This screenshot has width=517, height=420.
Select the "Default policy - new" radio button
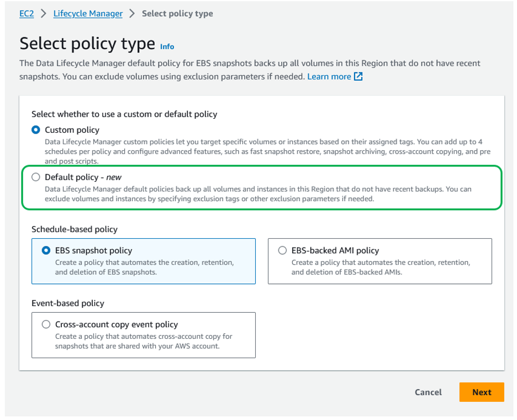click(x=36, y=177)
